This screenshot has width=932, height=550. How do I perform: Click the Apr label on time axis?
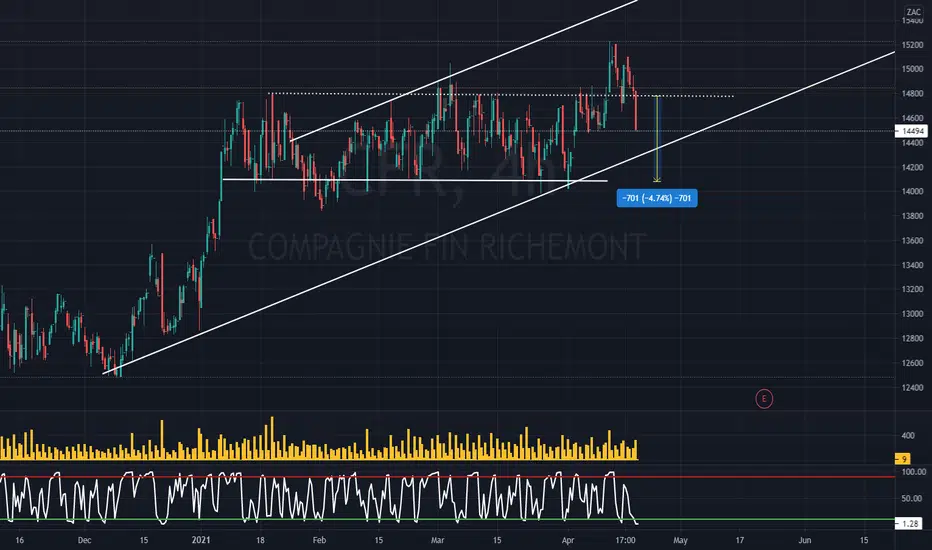point(568,540)
